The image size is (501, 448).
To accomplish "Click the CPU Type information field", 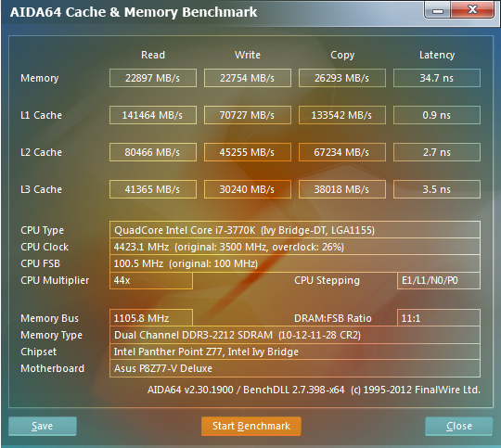I will [x=295, y=230].
